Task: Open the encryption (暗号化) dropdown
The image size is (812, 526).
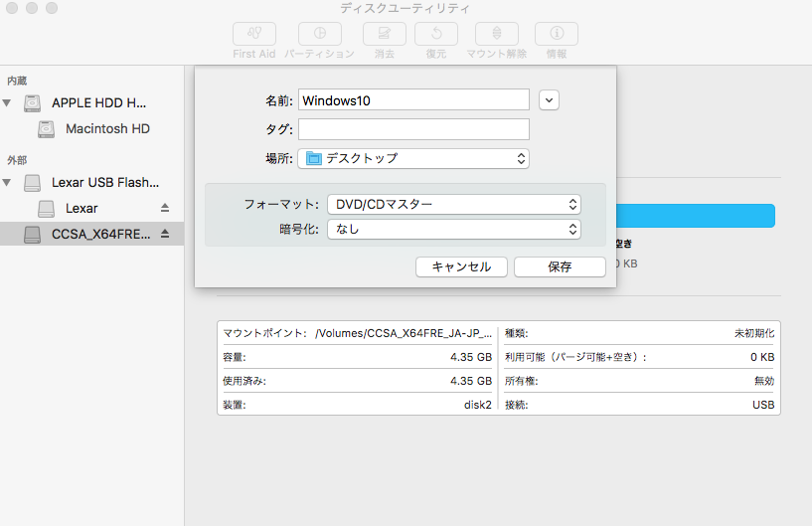Action: coord(453,229)
